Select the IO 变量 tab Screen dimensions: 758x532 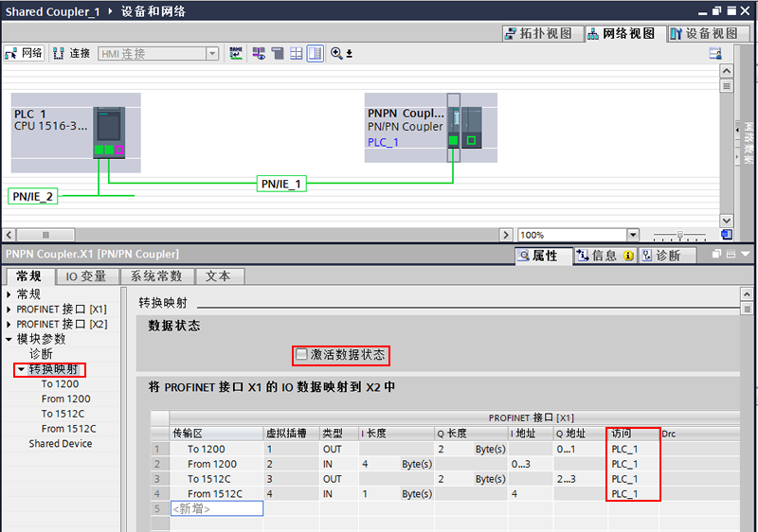click(x=85, y=276)
